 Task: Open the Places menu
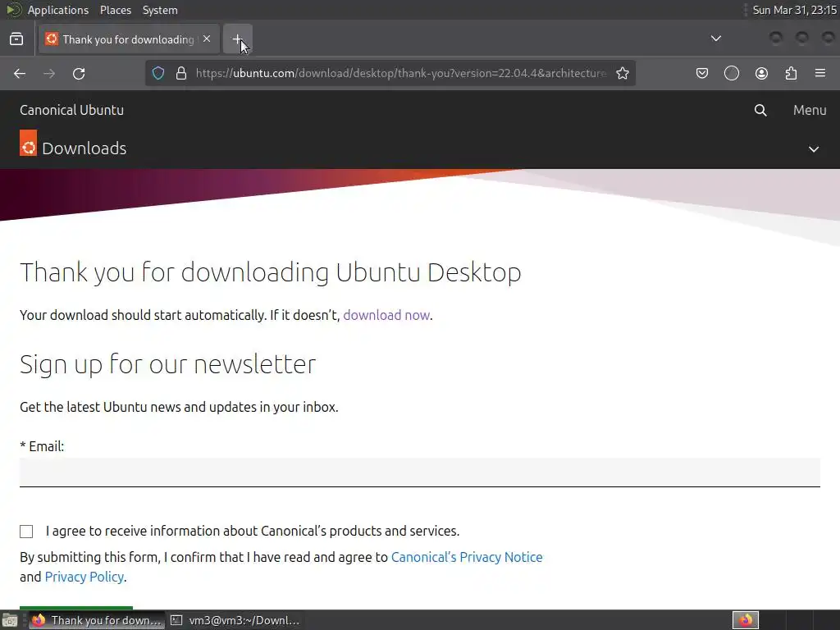(116, 10)
